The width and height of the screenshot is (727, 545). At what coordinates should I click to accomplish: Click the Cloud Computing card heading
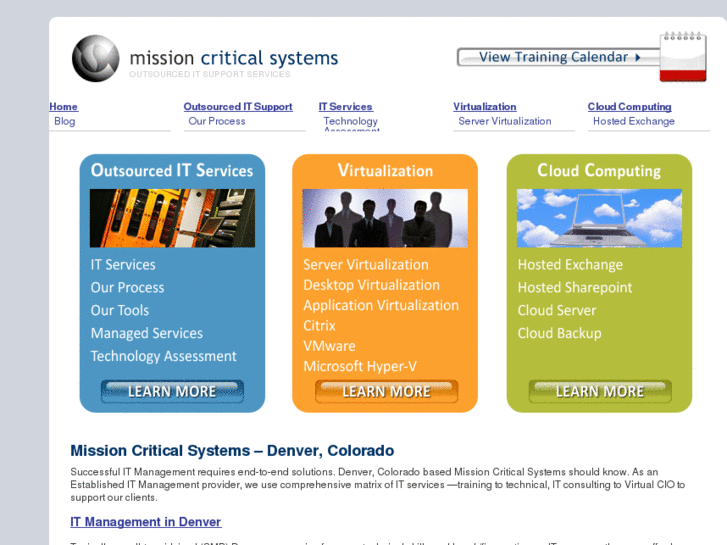599,170
